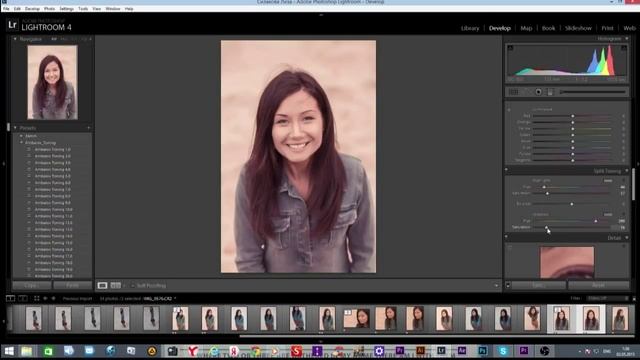
Task: Click Split Toning Balance slider handle
Action: pos(571,204)
